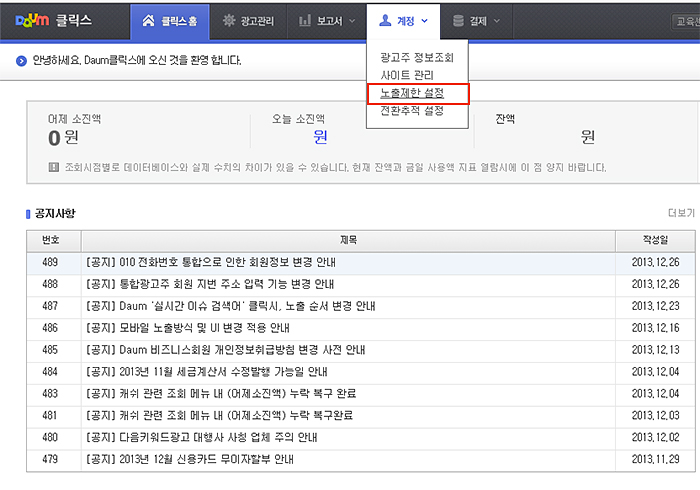Viewport: 700px width, 490px height.
Task: Open notice 누락 복구 완료 number 483
Action: 221,393
